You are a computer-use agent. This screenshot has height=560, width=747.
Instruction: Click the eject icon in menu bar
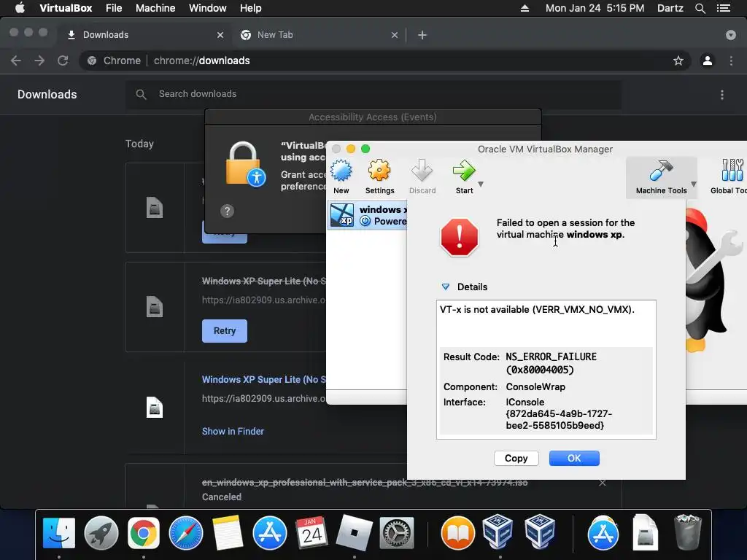[x=525, y=8]
